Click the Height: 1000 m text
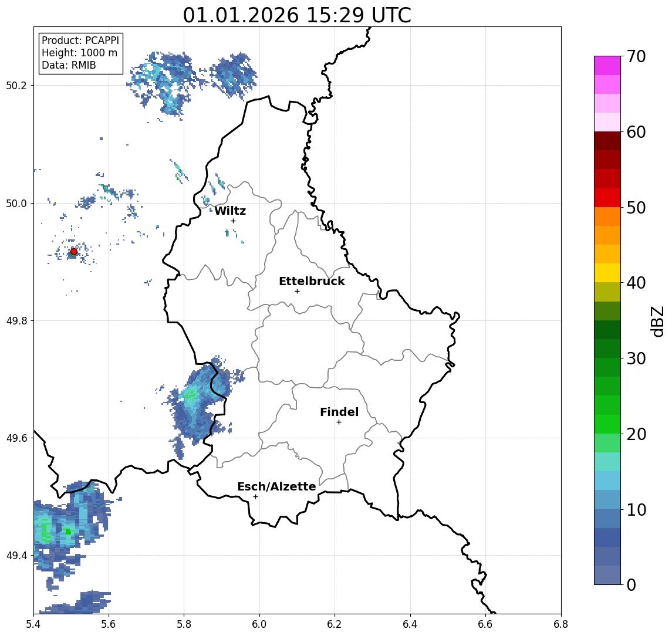This screenshot has height=636, width=672. (79, 53)
